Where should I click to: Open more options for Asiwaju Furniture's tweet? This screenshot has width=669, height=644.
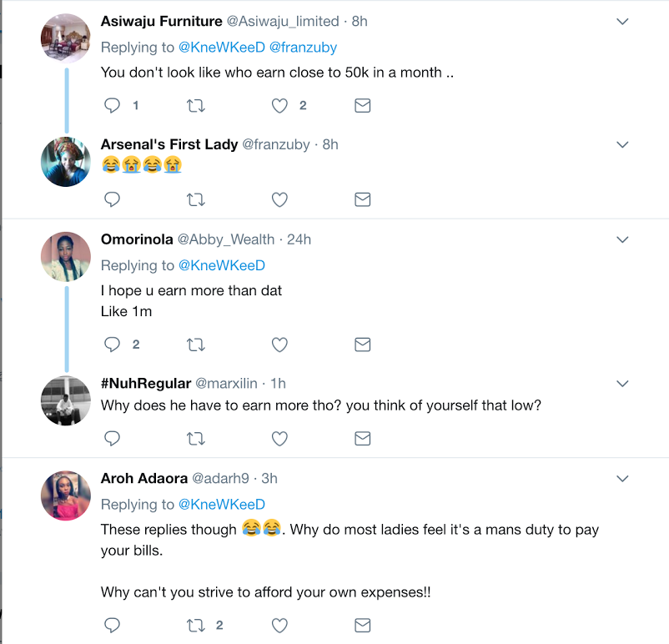tap(622, 22)
